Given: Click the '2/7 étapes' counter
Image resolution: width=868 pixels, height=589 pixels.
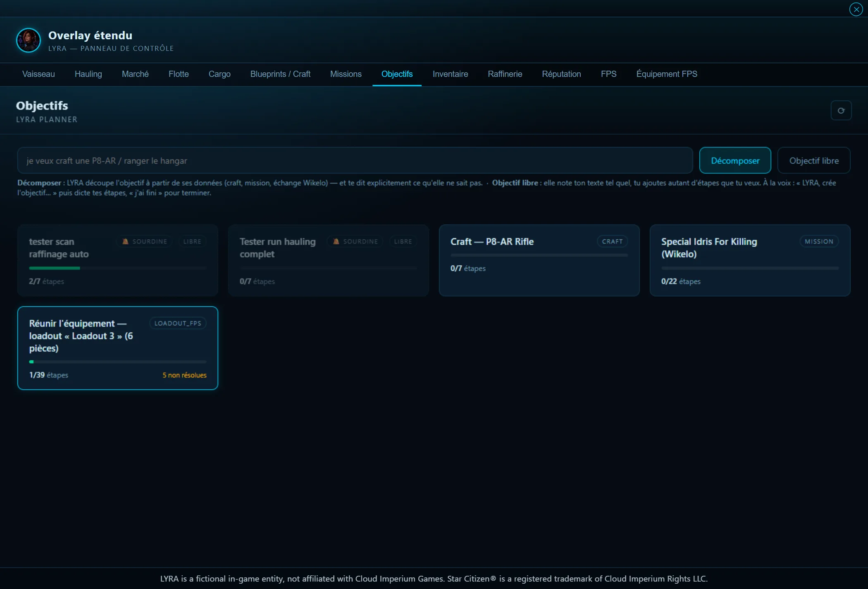Looking at the screenshot, I should click(x=46, y=281).
